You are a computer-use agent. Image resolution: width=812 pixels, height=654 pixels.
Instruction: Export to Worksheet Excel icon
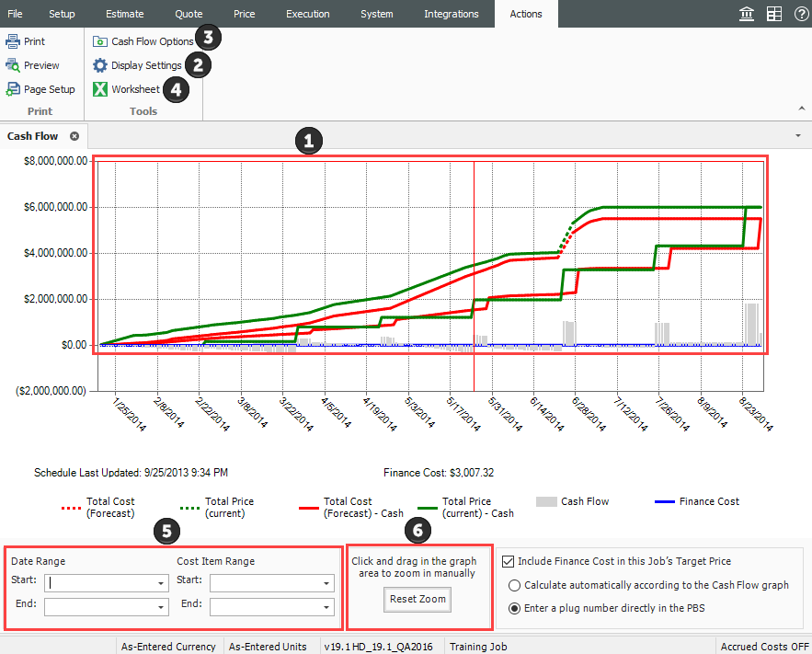(x=100, y=89)
